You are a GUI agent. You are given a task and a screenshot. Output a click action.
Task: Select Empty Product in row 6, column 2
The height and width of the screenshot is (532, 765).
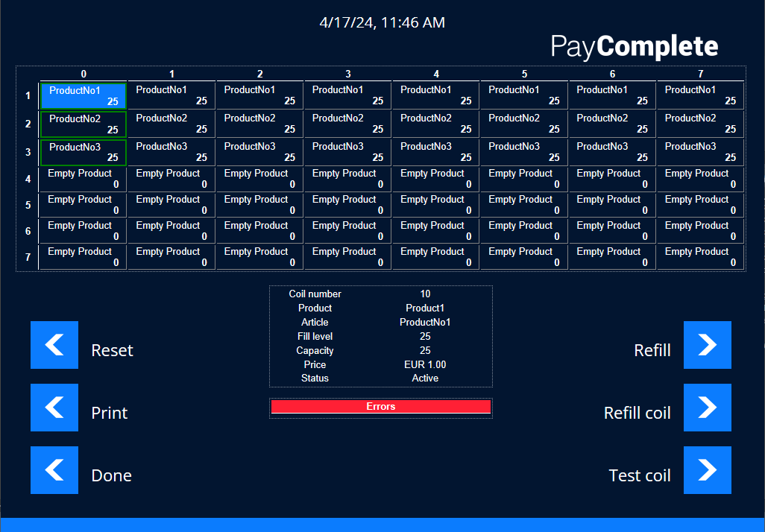259,232
